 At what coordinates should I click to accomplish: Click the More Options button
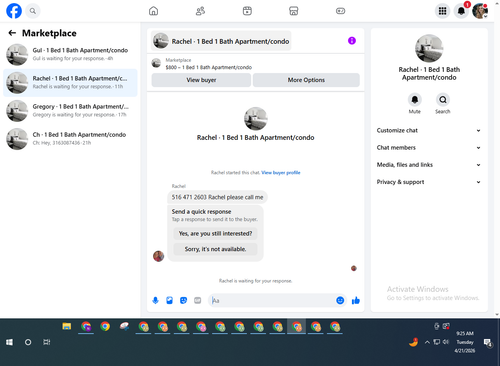point(306,80)
